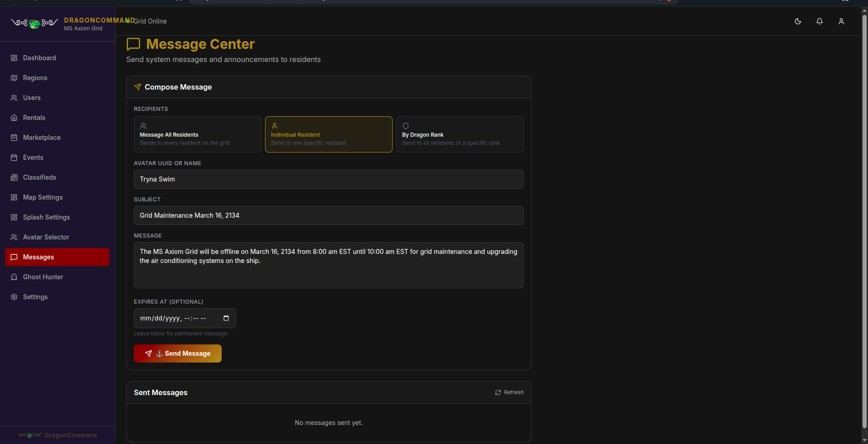Open notifications via the bell icon
Viewport: 868px width, 444px height.
(820, 21)
